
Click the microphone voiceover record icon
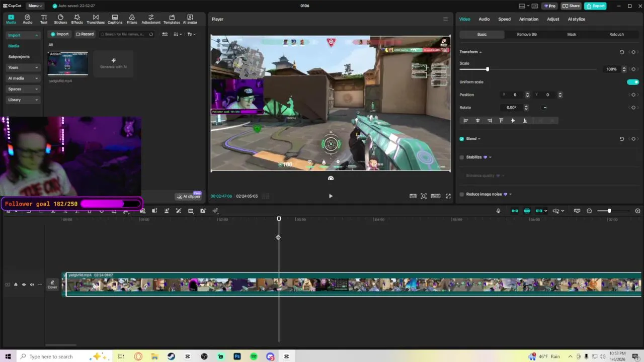[x=498, y=211]
